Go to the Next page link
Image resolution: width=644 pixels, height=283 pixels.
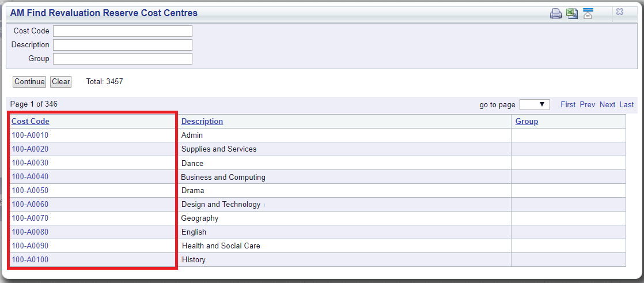[607, 105]
